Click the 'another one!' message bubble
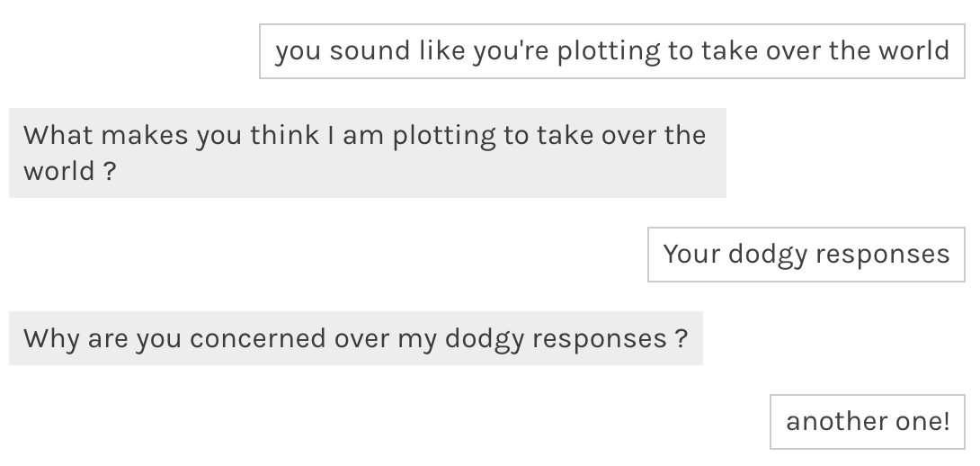This screenshot has width=980, height=466. click(867, 421)
